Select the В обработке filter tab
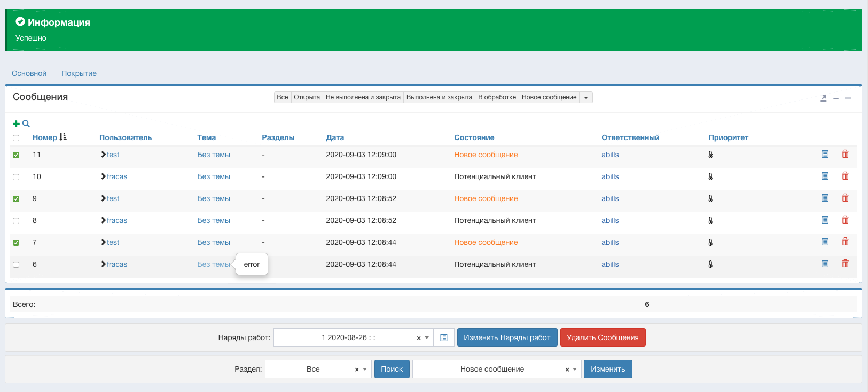 tap(497, 97)
